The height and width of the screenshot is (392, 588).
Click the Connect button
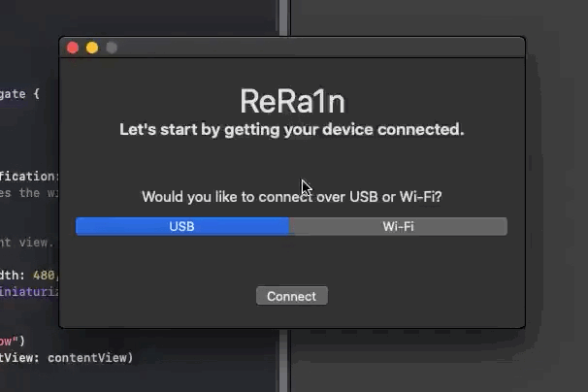[292, 296]
